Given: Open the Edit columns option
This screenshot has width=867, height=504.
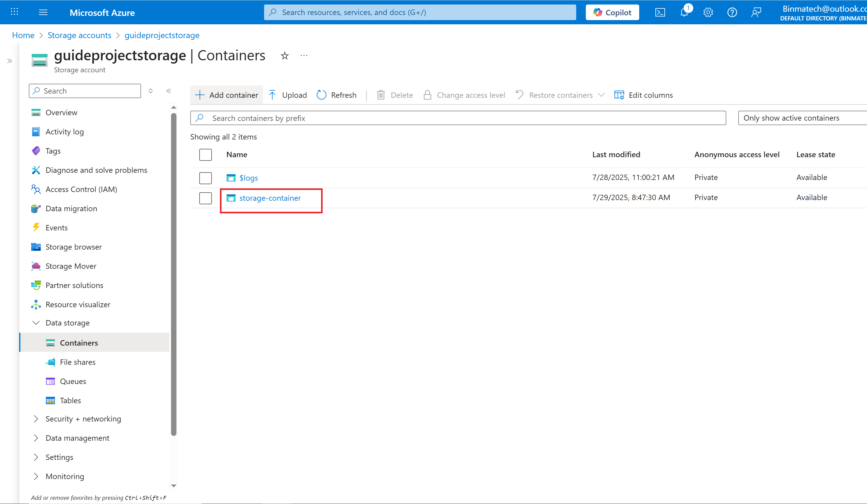Looking at the screenshot, I should (x=643, y=95).
